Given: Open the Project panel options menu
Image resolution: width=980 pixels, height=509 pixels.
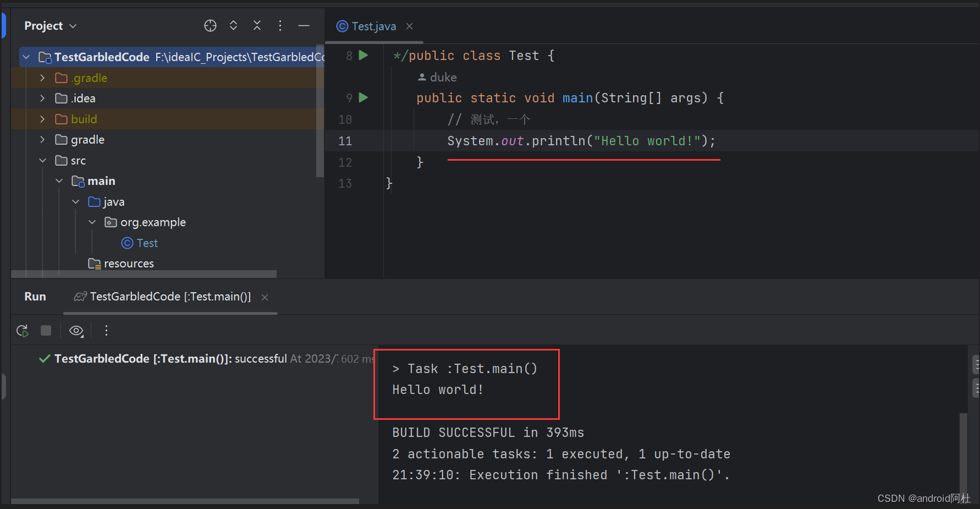Looking at the screenshot, I should tap(280, 26).
